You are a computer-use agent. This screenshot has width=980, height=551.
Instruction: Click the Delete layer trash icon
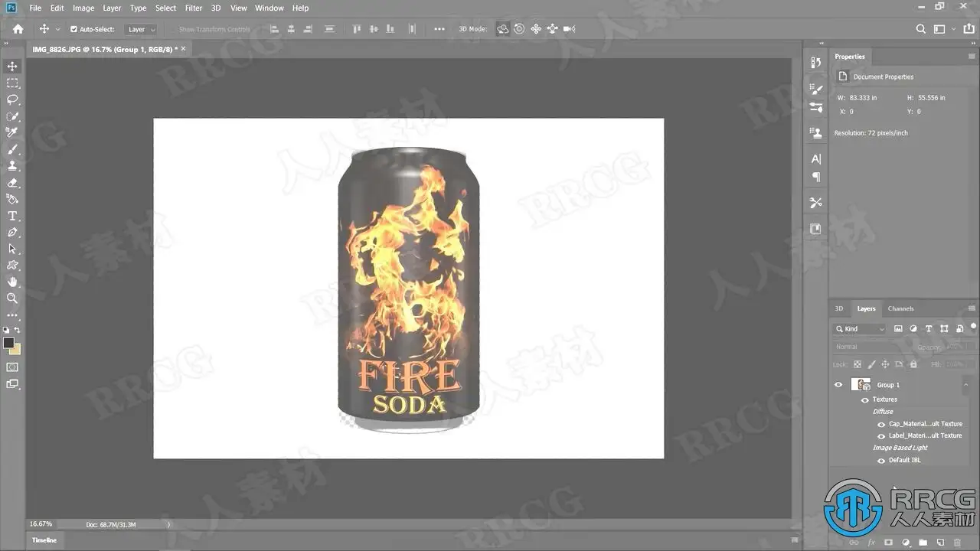tap(958, 543)
